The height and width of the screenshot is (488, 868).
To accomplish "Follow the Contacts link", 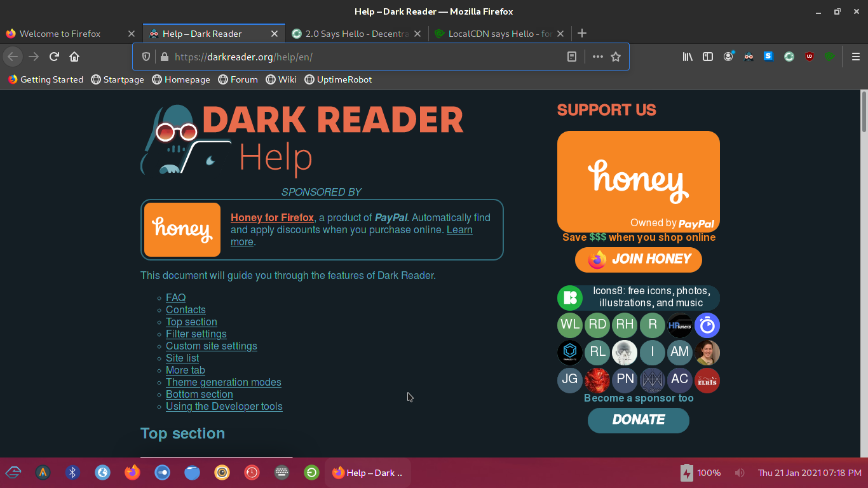I will point(186,309).
